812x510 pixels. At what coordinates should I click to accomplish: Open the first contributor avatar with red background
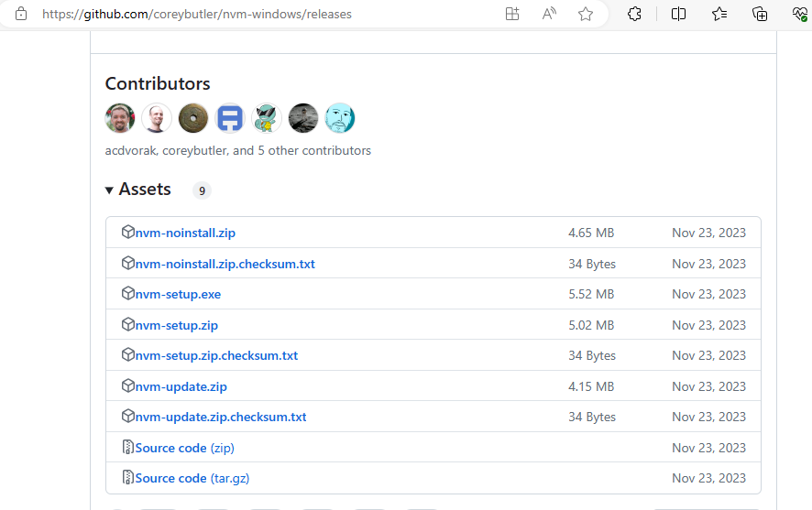(120, 118)
